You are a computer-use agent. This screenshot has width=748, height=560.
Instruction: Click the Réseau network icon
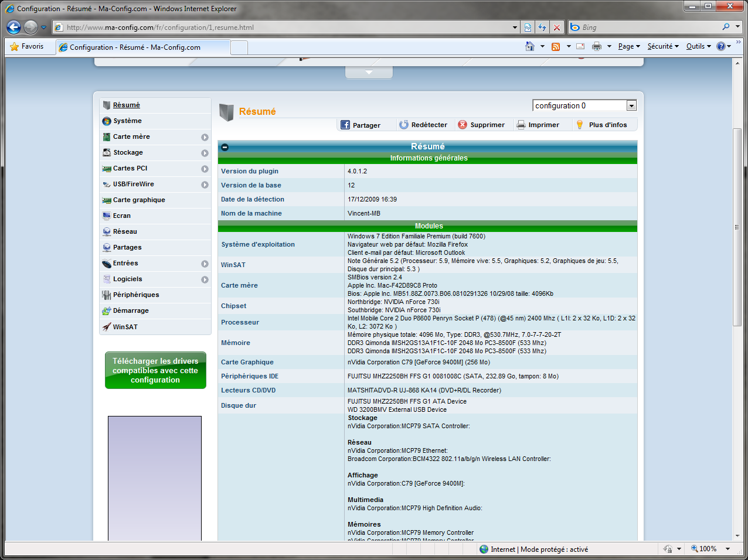click(x=107, y=232)
